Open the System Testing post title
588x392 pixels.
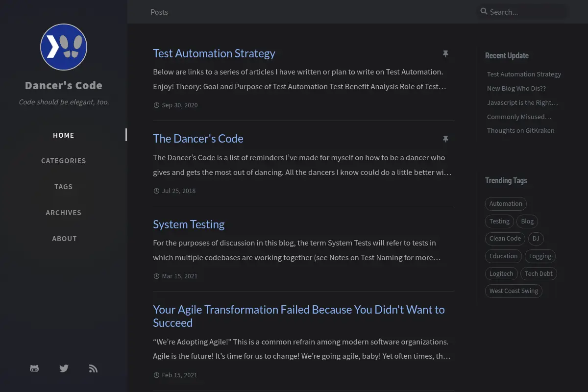pos(189,224)
